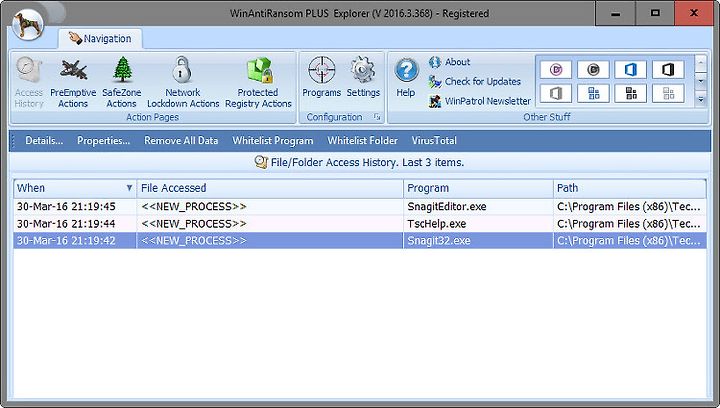This screenshot has height=408, width=720.
Task: Select the gray tiles theme style
Action: [x=668, y=94]
